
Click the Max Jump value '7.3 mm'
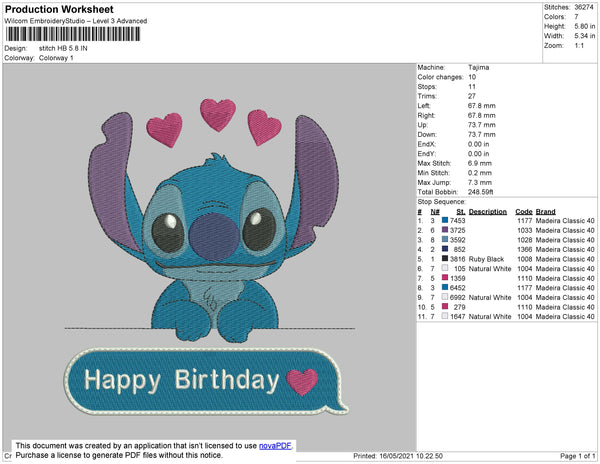tap(480, 182)
